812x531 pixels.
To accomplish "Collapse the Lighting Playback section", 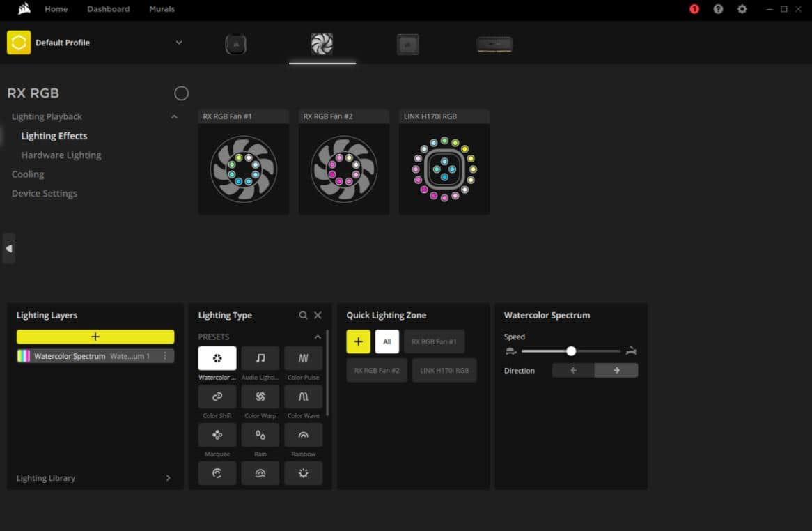I will coord(174,116).
